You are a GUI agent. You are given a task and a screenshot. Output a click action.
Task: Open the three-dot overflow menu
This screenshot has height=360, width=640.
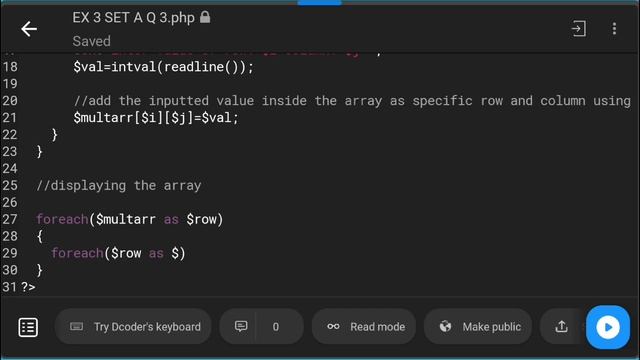(614, 29)
